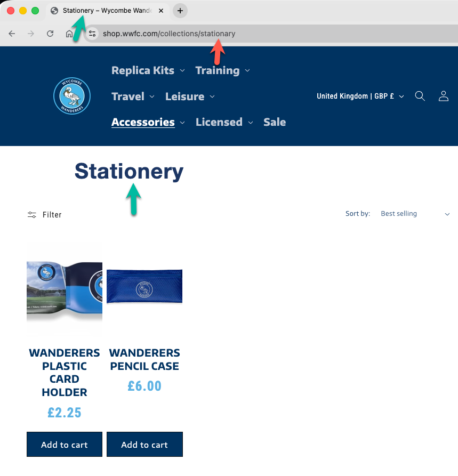Open the Sort by Best selling dropdown
This screenshot has width=458, height=476.
point(415,214)
